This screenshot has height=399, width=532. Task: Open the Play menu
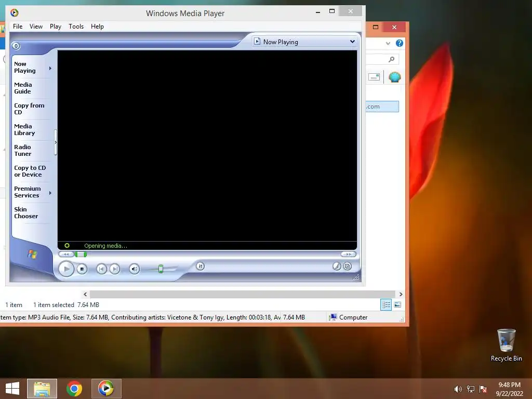[x=55, y=26]
